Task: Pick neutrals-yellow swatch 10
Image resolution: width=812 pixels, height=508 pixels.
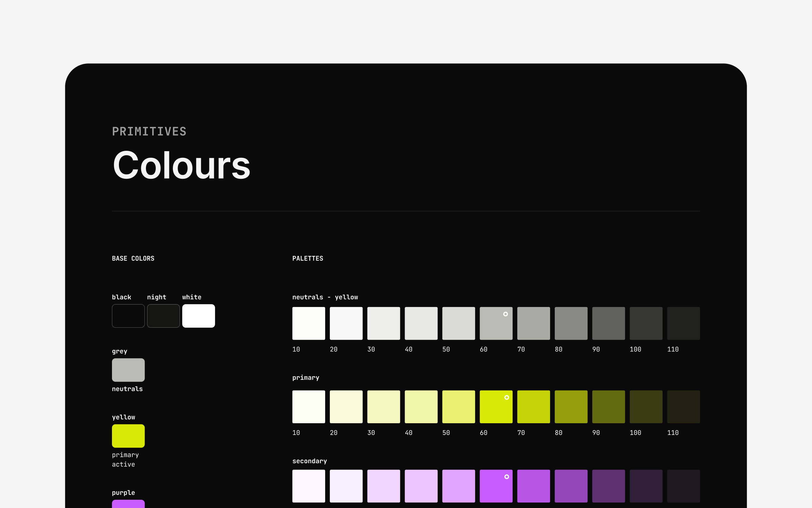Action: pos(309,323)
